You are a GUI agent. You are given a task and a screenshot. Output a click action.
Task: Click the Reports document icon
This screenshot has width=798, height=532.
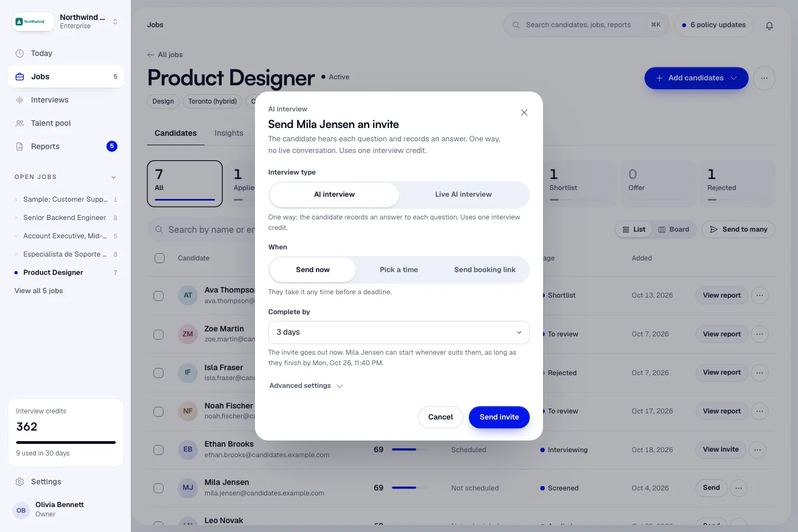pyautogui.click(x=19, y=147)
